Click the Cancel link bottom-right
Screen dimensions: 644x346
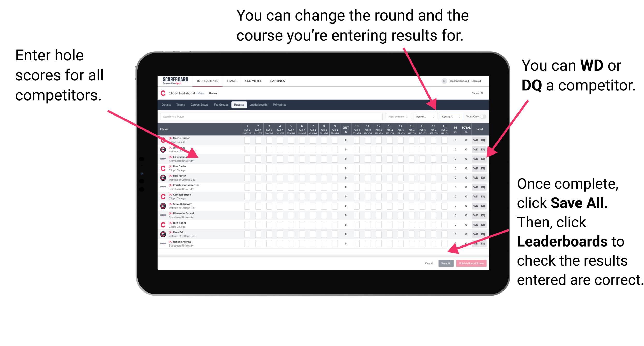tap(428, 263)
